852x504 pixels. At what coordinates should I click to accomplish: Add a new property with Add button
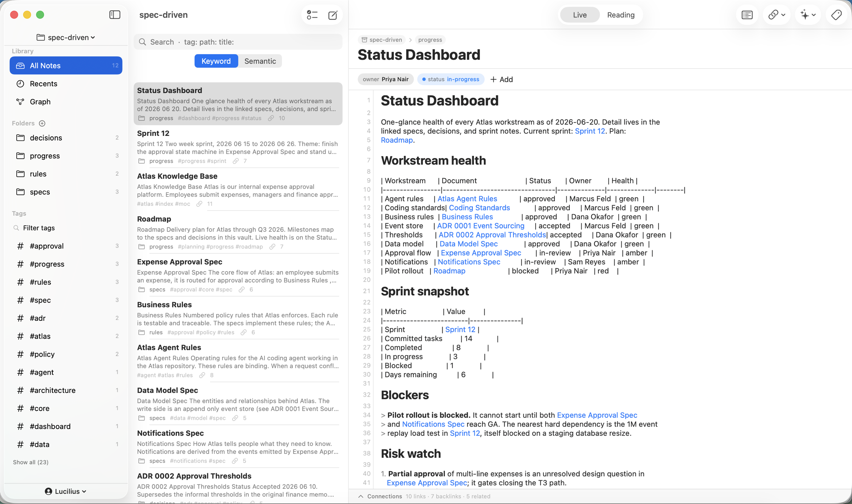[x=502, y=80]
